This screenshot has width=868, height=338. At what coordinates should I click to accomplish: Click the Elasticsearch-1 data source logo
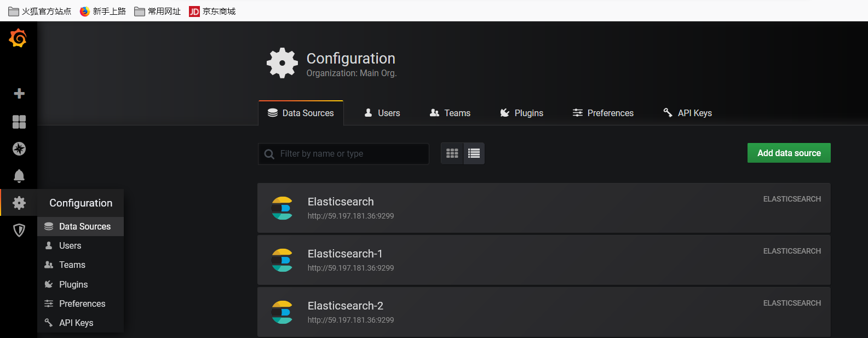tap(282, 260)
